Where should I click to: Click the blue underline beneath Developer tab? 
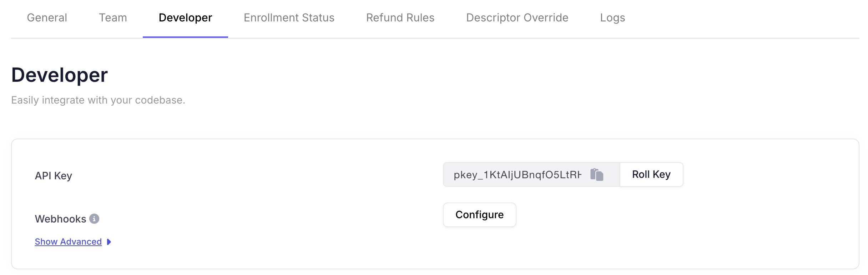(185, 37)
